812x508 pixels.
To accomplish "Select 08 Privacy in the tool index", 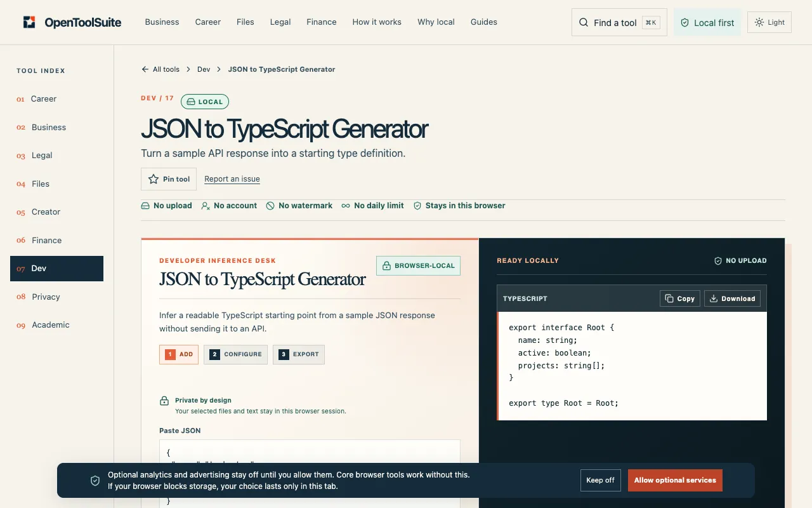I will [56, 297].
